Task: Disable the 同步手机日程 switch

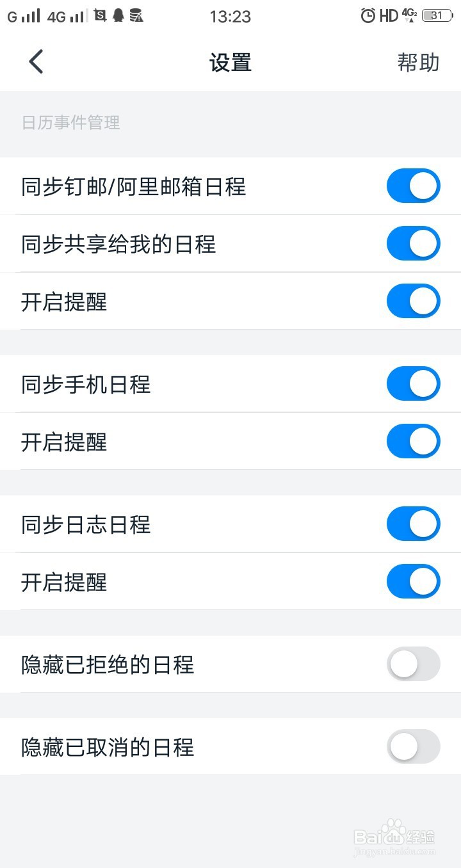Action: [x=413, y=384]
